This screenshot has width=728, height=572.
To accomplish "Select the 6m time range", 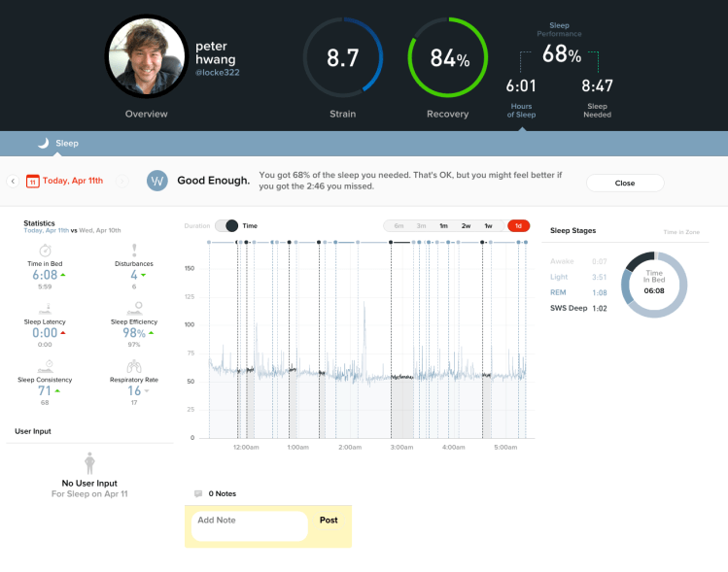I will [399, 226].
